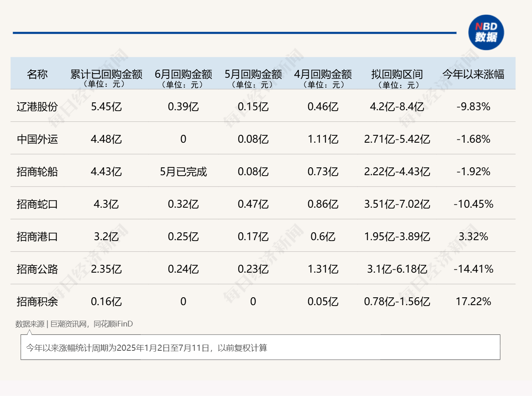Viewport: 532px width, 396px height.
Task: Select 招商港口 May value 0.17亿
Action: tap(253, 237)
